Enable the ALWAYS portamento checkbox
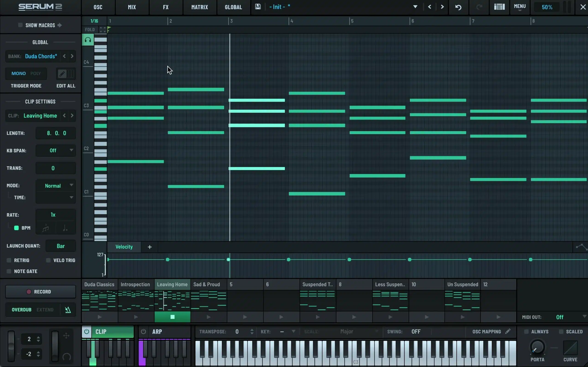Image resolution: width=588 pixels, height=367 pixels. tap(526, 332)
